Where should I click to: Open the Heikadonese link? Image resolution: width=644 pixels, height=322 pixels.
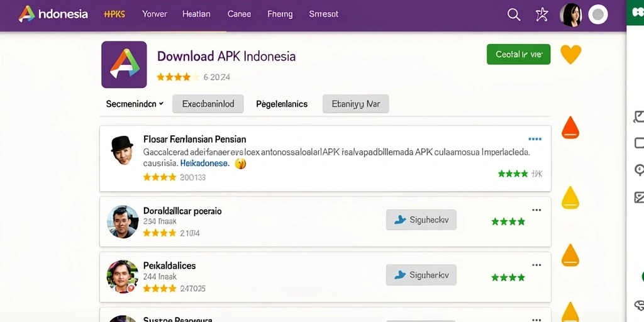[204, 164]
